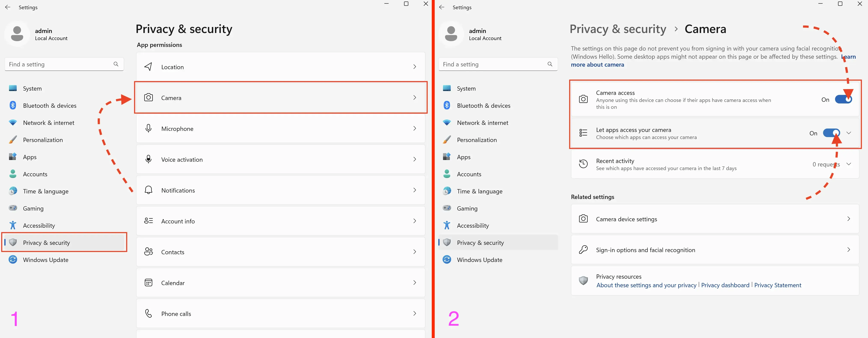Turn off the Camera access toggle
Image resolution: width=868 pixels, height=338 pixels.
[x=843, y=100]
